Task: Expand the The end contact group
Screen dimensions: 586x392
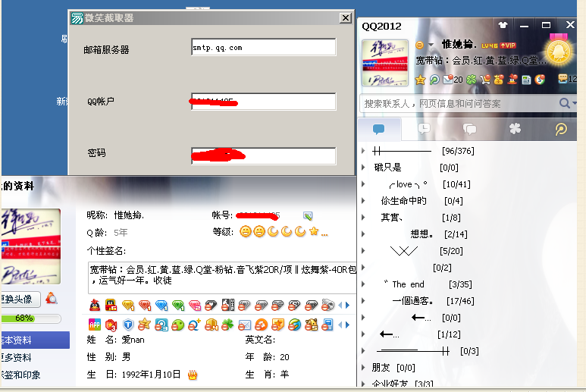Action: (x=363, y=284)
